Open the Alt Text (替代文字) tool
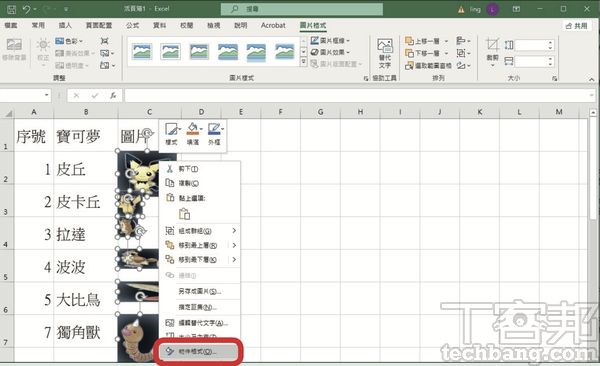 pos(385,53)
